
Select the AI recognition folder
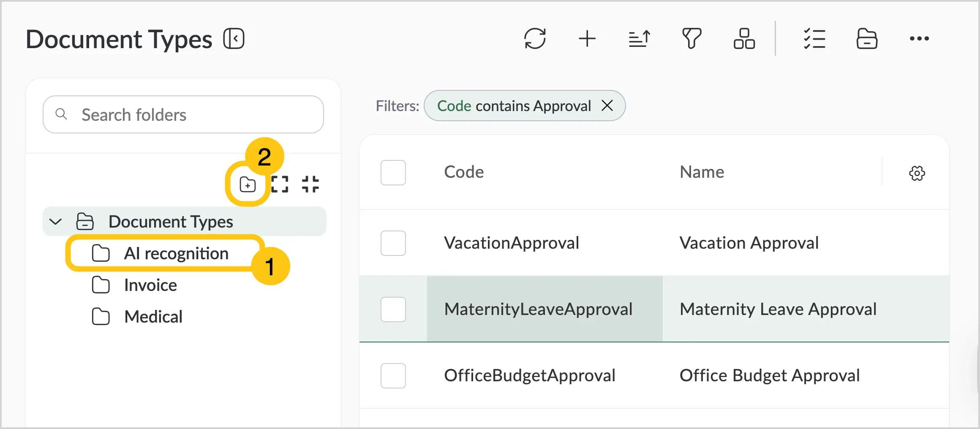pos(165,253)
